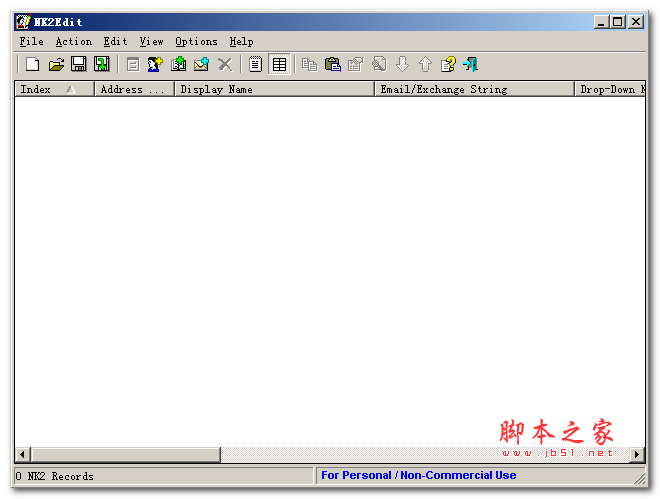Click the Exit door icon in toolbar
Viewport: 660px width, 499px height.
pos(470,65)
